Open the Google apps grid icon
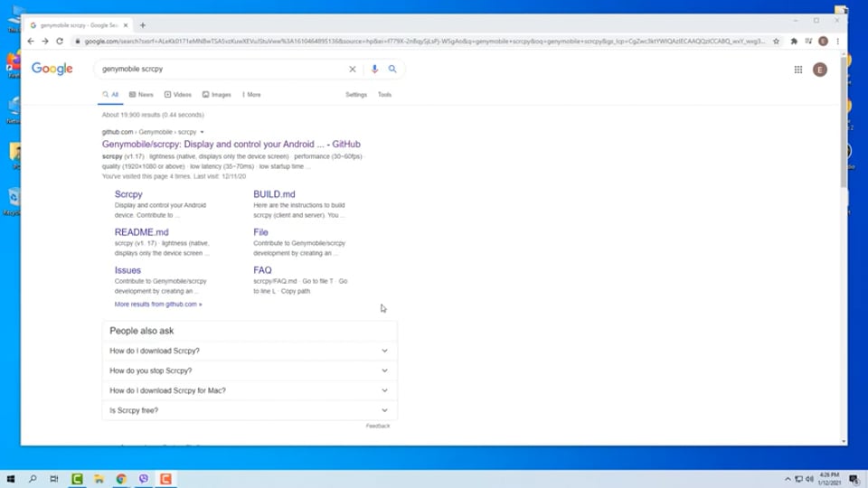 click(x=798, y=70)
